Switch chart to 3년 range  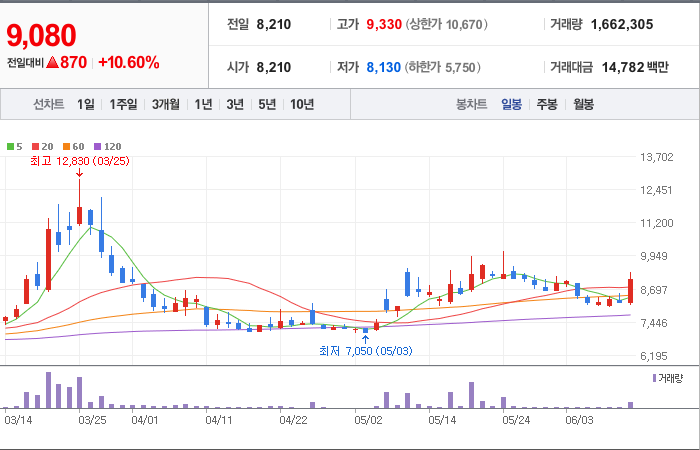[x=235, y=104]
